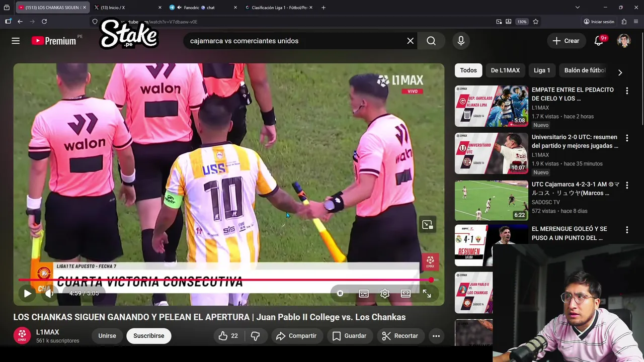The width and height of the screenshot is (644, 362).
Task: Click the 130% zoom level indicator
Action: coord(522,22)
